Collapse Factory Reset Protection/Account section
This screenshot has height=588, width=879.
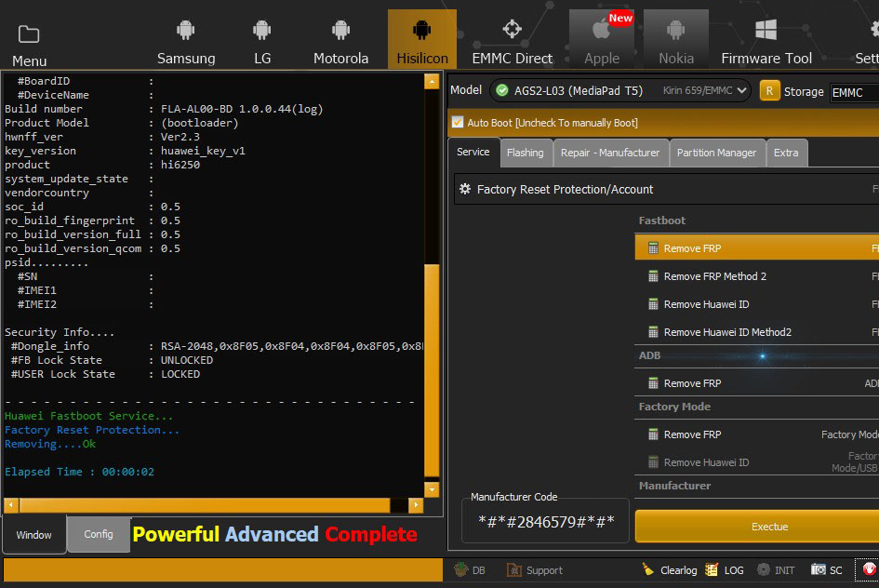pyautogui.click(x=465, y=189)
